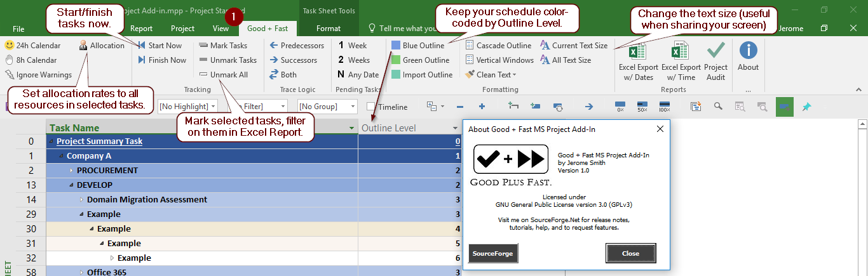
Task: Click the minus hide subtasks icon
Action: 460,107
